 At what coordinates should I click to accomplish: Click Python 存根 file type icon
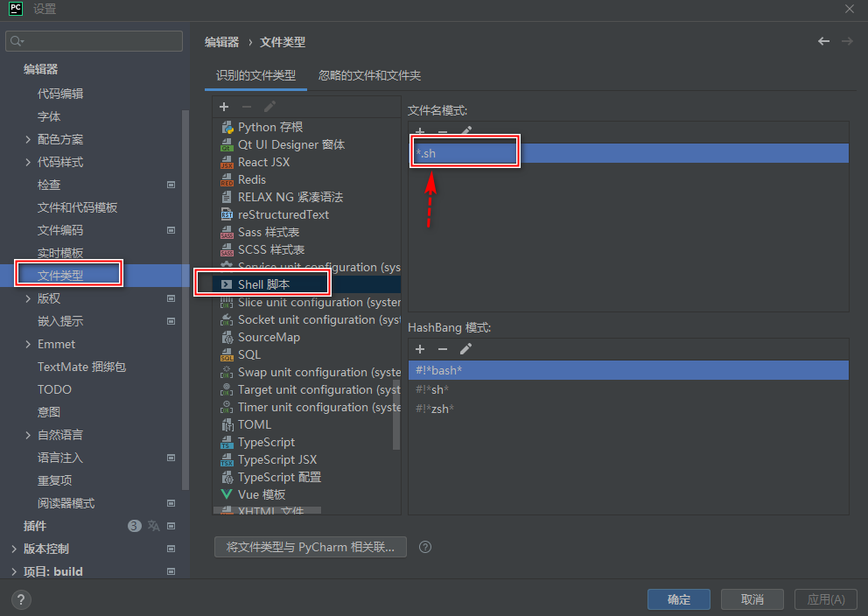[x=227, y=127]
